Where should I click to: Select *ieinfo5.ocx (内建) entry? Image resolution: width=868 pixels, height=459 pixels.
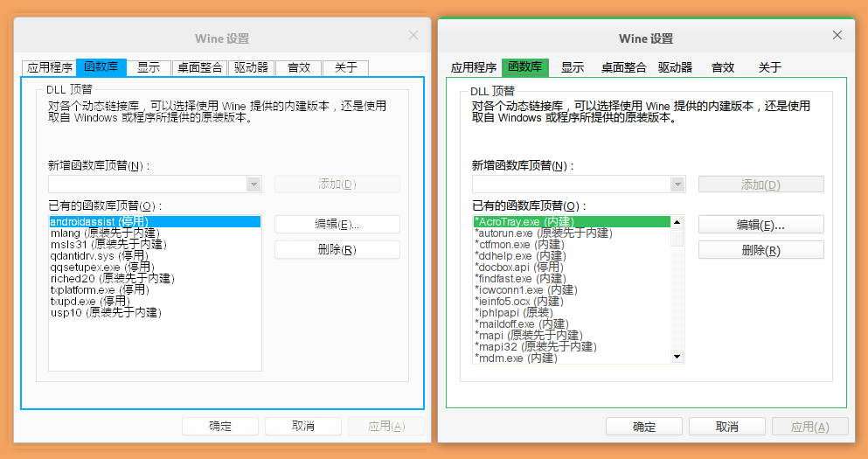[x=572, y=302]
